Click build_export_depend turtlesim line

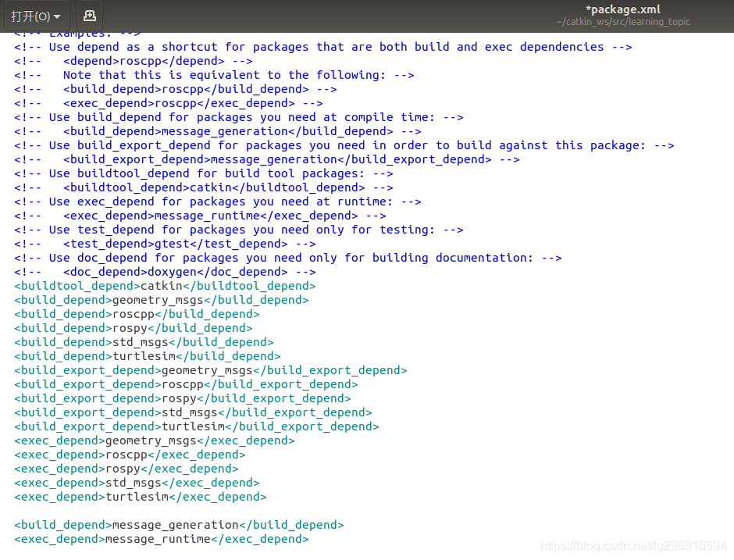coord(197,426)
